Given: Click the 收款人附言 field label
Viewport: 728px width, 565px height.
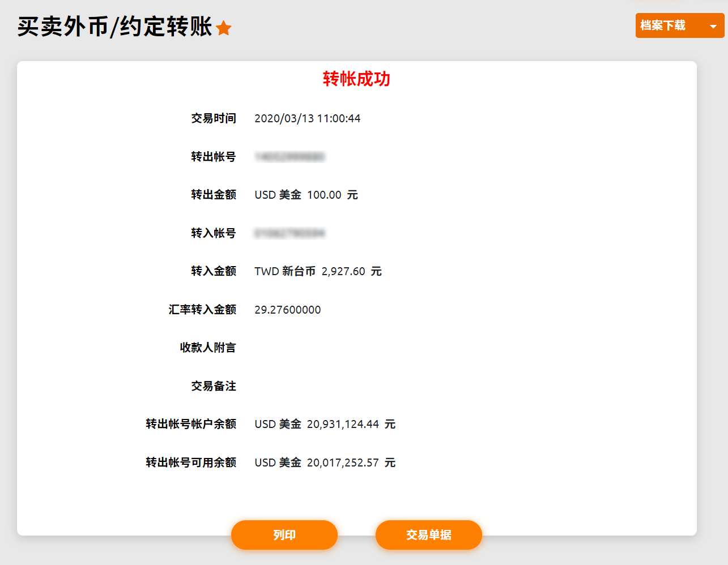Looking at the screenshot, I should (x=208, y=348).
